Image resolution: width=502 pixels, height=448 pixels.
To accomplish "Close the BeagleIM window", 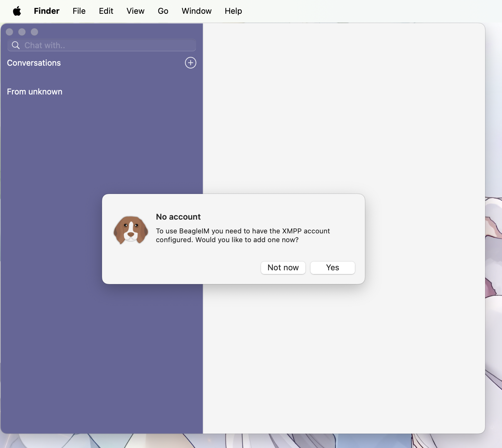I will (x=9, y=32).
